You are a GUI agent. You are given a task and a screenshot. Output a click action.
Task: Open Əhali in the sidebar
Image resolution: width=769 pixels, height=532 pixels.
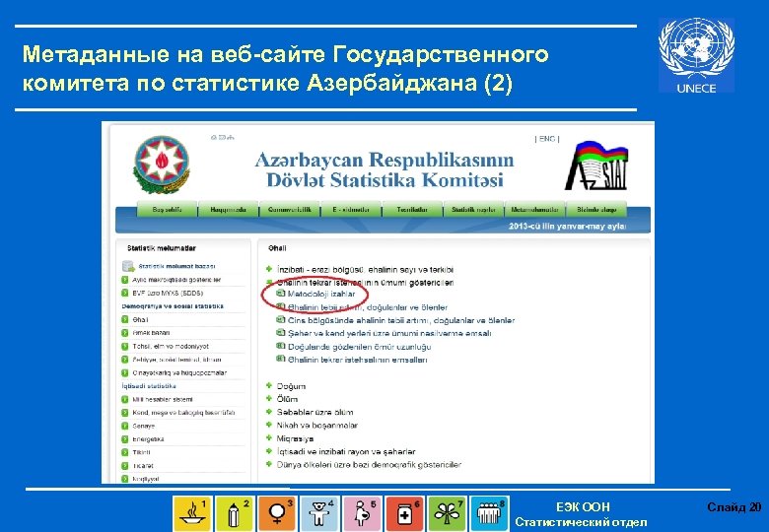tap(140, 319)
